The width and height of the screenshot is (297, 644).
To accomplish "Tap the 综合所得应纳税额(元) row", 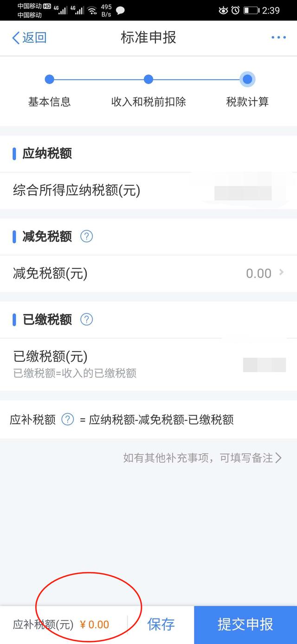I will (148, 190).
